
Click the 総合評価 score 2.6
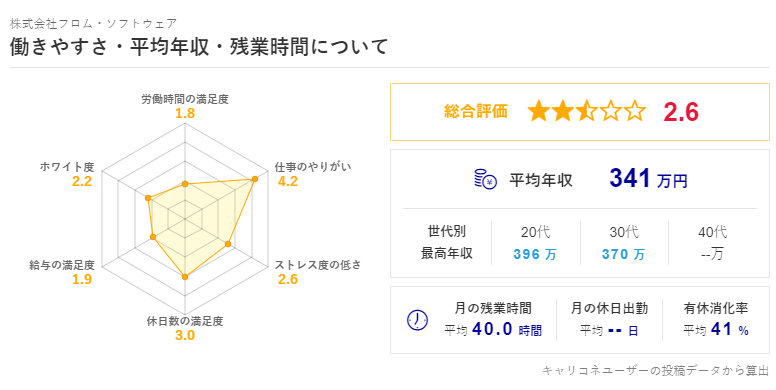(x=681, y=112)
